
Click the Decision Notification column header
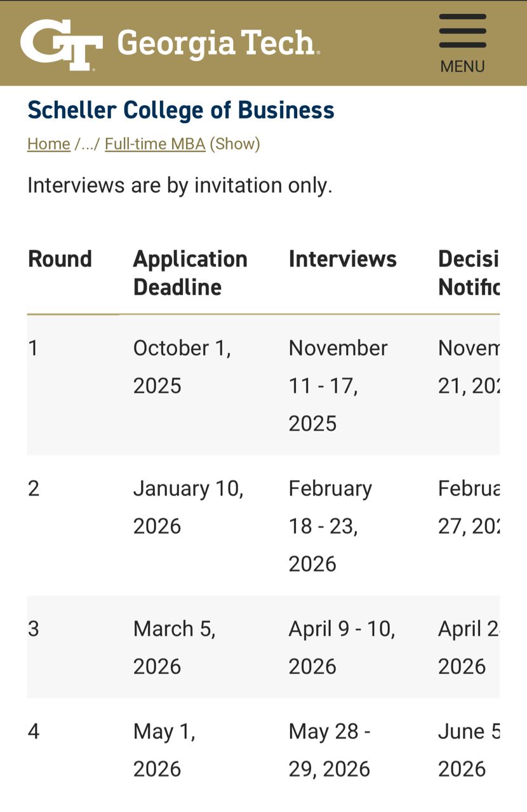pyautogui.click(x=469, y=273)
